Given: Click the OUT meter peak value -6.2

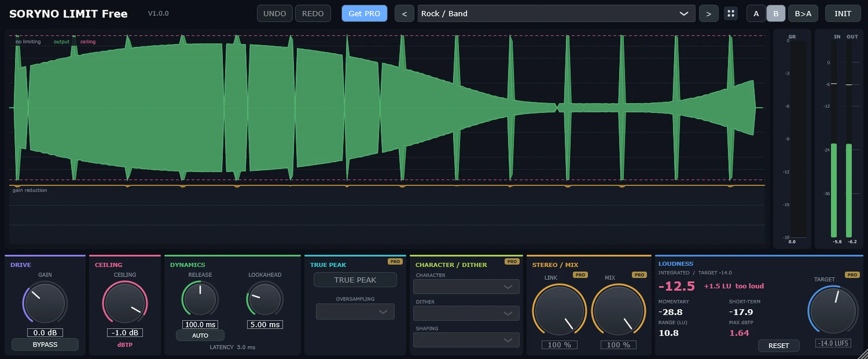Looking at the screenshot, I should pyautogui.click(x=852, y=242).
